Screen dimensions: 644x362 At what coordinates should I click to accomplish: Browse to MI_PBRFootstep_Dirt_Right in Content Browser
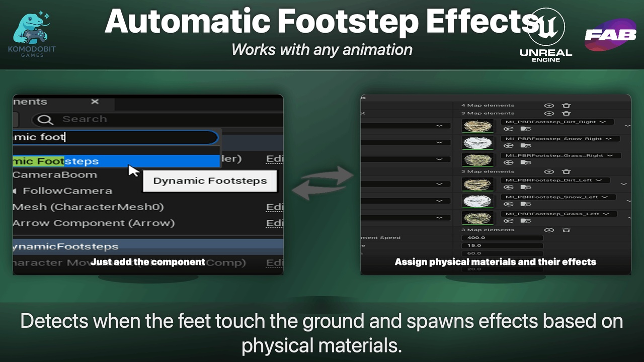click(x=526, y=129)
